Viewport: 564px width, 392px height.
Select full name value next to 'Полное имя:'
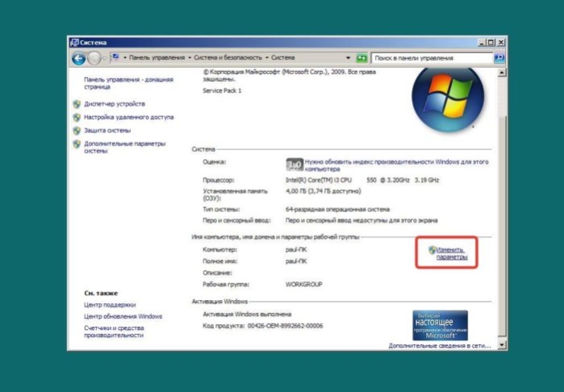296,261
